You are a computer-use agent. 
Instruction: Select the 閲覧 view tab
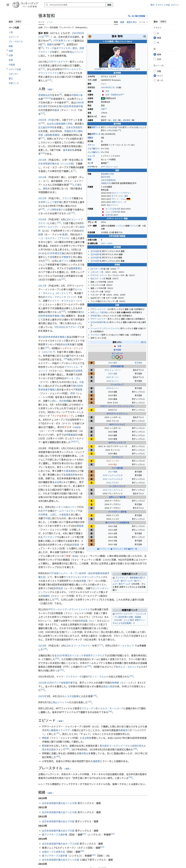click(116, 22)
